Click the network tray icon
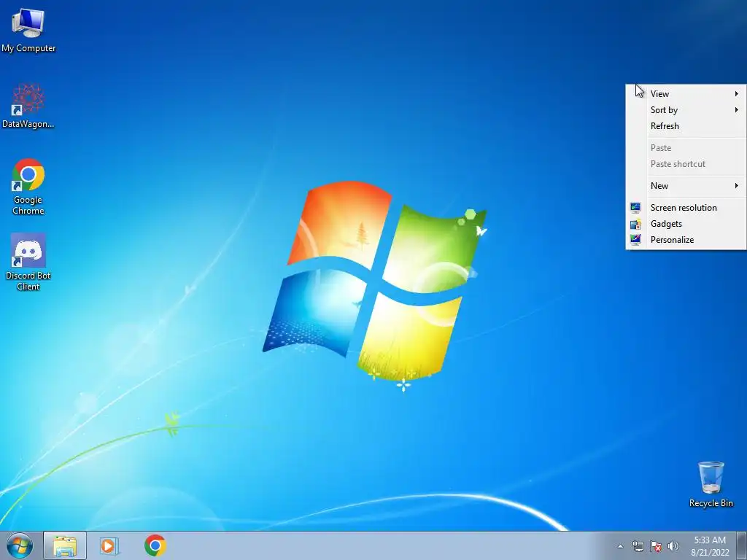This screenshot has width=747, height=560. (x=638, y=546)
